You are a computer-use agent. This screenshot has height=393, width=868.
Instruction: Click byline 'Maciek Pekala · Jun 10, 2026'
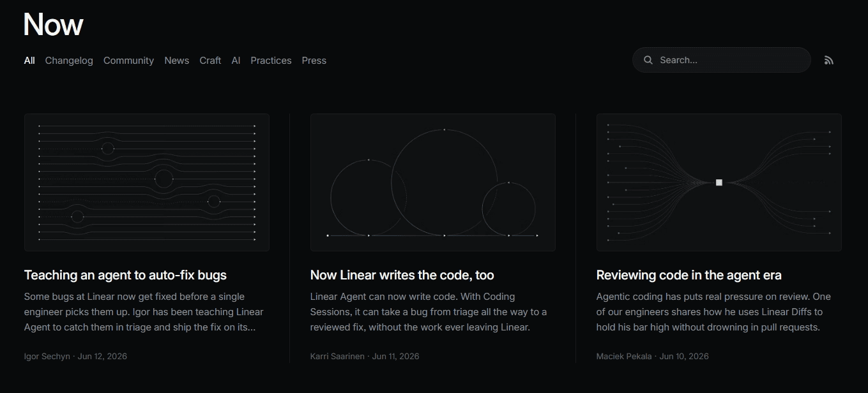[x=652, y=357]
